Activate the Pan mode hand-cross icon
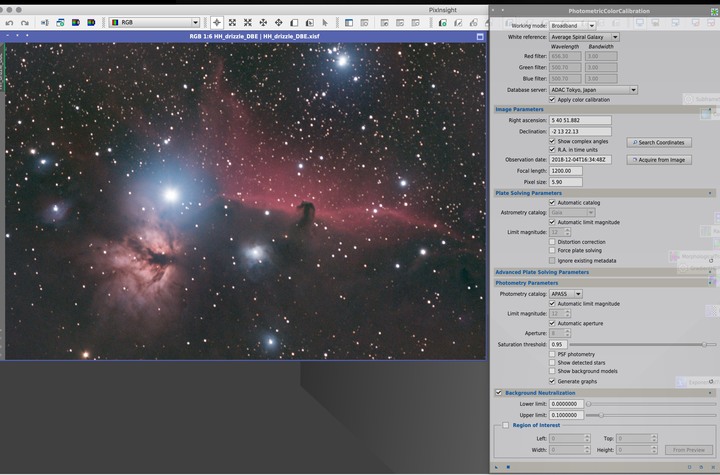Viewport: 720px width, 475px height. [x=263, y=22]
